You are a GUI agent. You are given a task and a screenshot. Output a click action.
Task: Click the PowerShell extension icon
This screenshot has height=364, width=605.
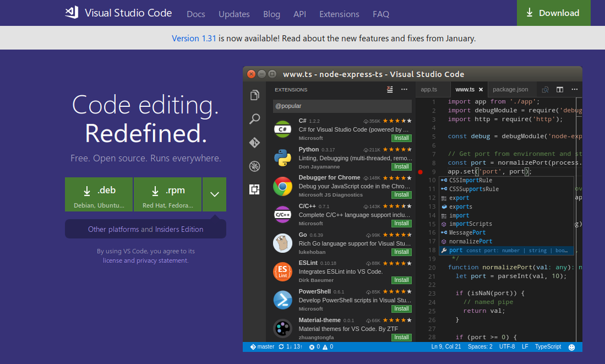[283, 300]
